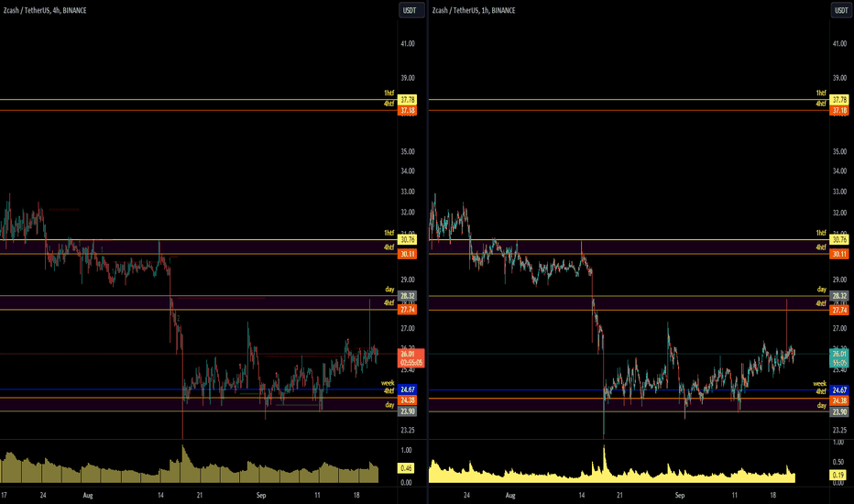854x504 pixels.
Task: Open the USDT currency selector on 1h chart
Action: [841, 10]
